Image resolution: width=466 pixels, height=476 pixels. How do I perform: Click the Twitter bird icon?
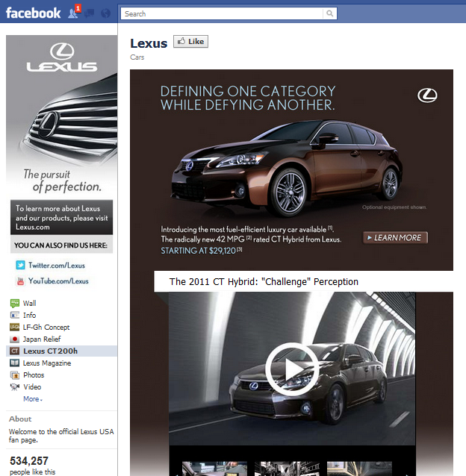coord(20,265)
